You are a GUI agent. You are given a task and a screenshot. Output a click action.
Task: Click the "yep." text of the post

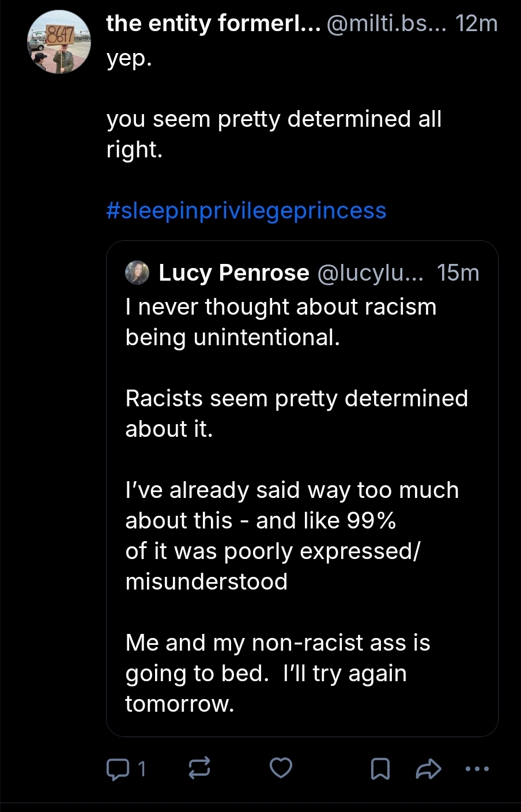(x=129, y=58)
